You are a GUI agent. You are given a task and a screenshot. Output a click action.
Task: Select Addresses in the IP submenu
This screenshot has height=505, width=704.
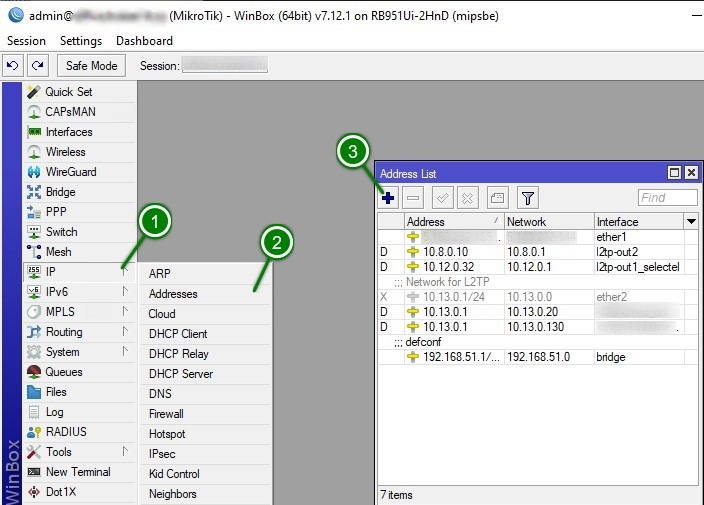[x=173, y=294]
